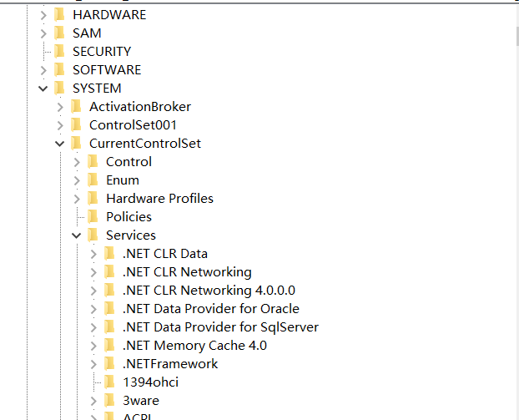Click the HARDWARE folder icon

(59, 14)
